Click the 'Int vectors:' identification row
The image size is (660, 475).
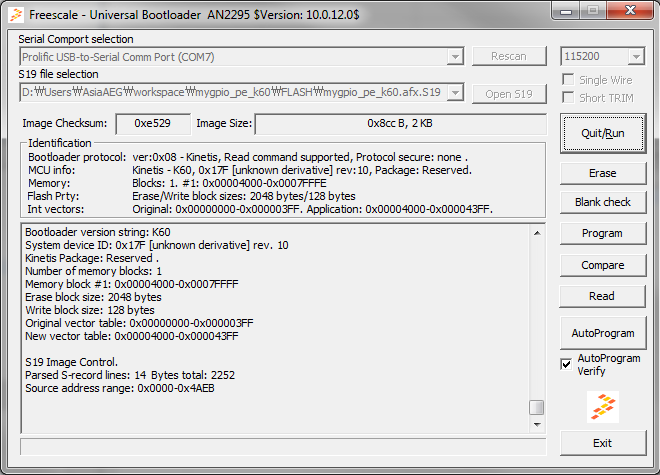(260, 209)
